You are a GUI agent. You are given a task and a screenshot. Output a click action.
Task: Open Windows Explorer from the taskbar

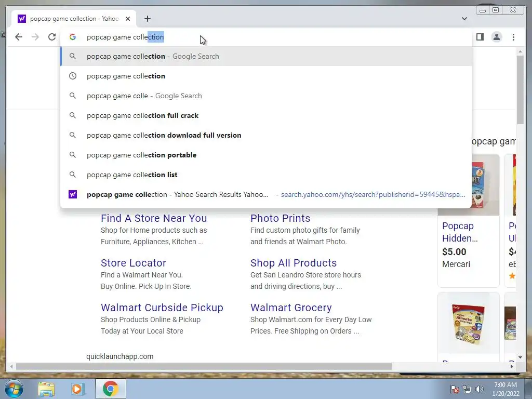coord(46,389)
